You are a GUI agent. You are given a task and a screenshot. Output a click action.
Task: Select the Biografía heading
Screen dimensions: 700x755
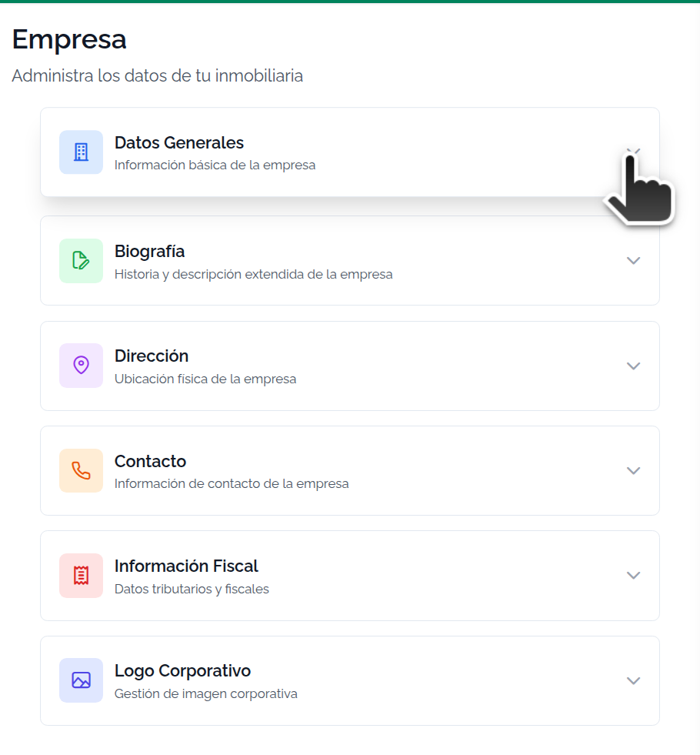150,252
